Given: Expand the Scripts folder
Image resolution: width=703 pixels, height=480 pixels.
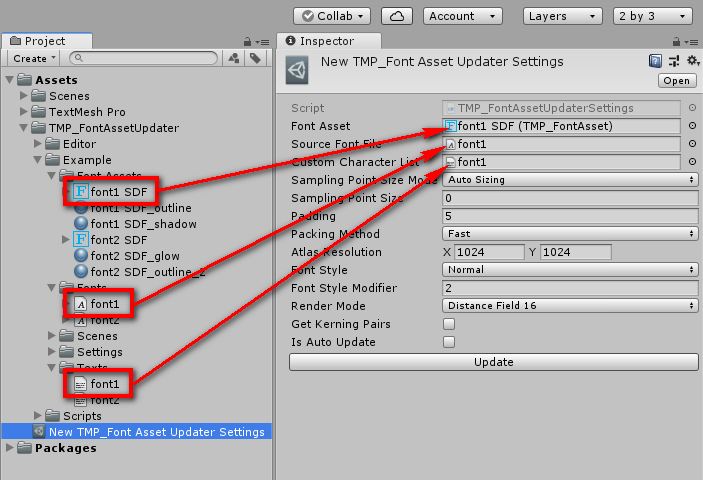Looking at the screenshot, I should pos(38,415).
